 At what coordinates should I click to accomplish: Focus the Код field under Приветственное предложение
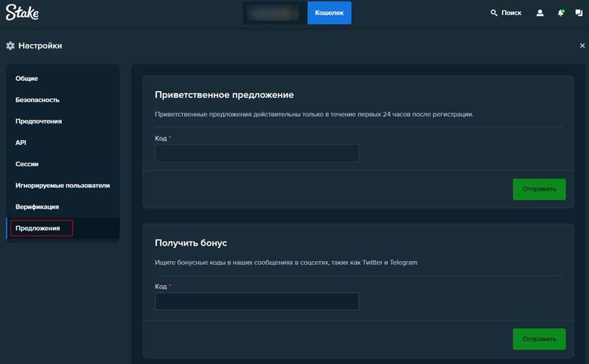point(256,153)
